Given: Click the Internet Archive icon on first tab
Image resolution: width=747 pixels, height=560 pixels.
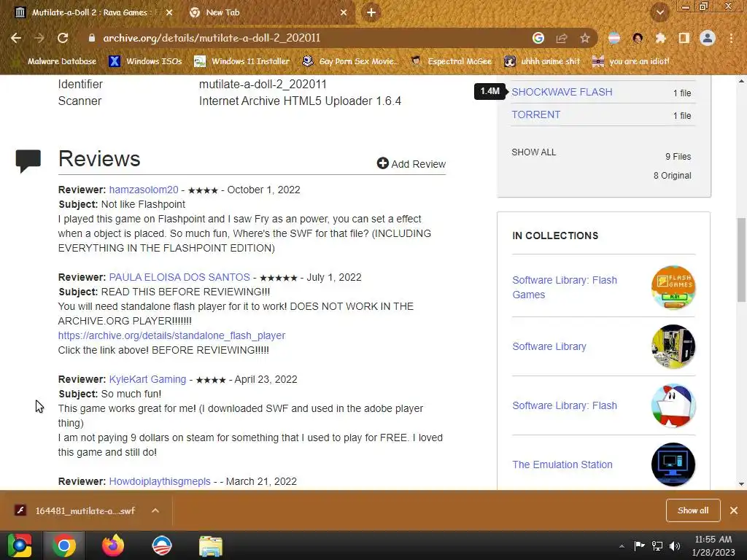Looking at the screenshot, I should point(20,12).
